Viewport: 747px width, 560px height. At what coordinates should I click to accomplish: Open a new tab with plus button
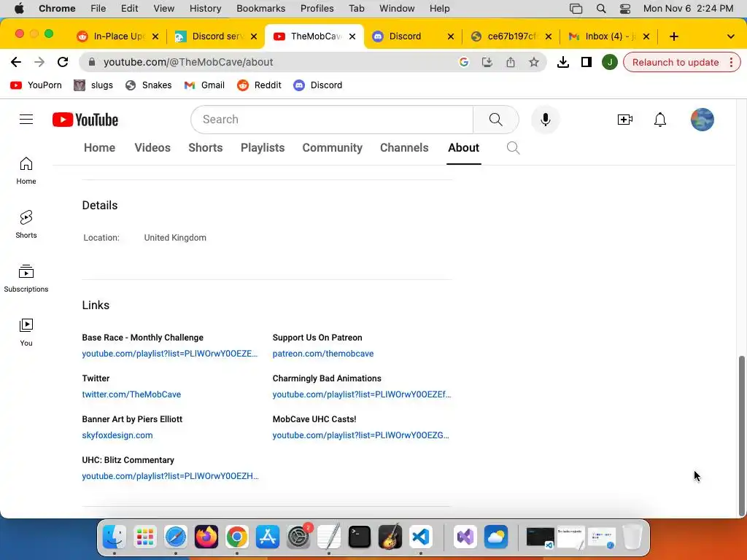click(x=673, y=36)
